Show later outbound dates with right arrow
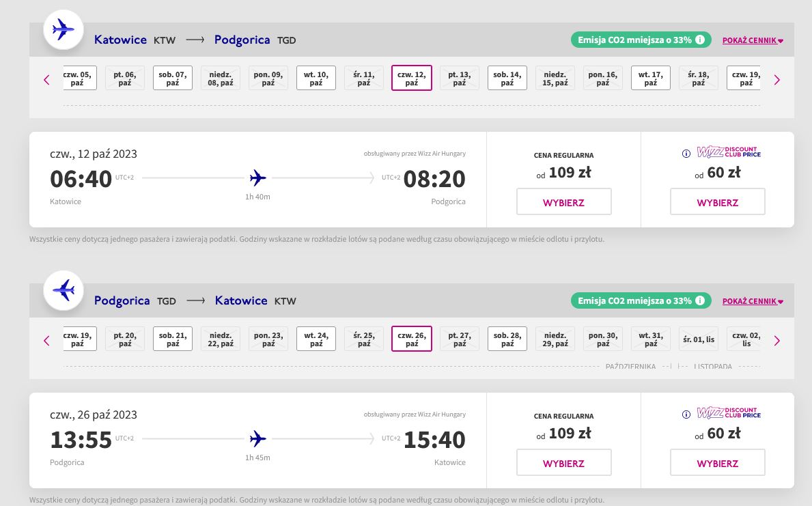 pos(776,80)
